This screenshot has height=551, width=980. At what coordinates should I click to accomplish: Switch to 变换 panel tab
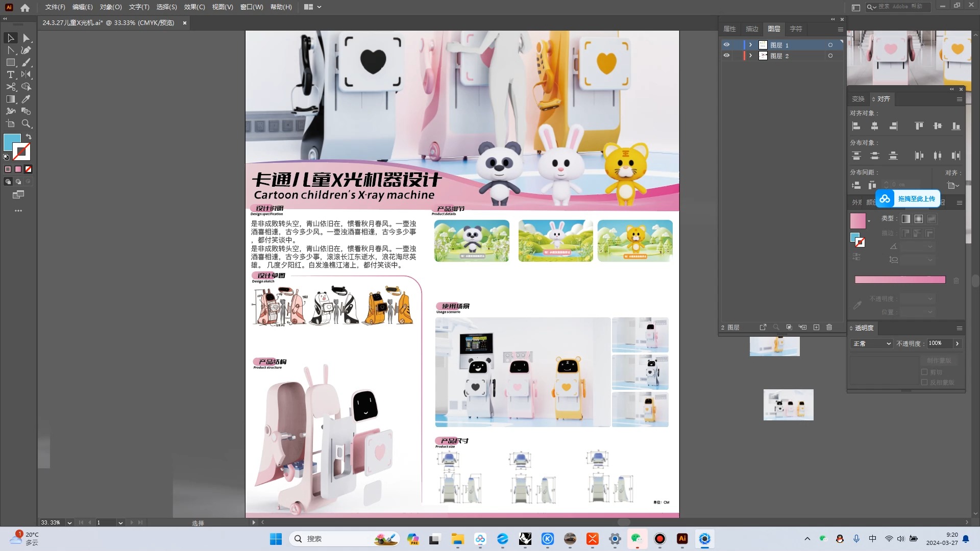(858, 99)
